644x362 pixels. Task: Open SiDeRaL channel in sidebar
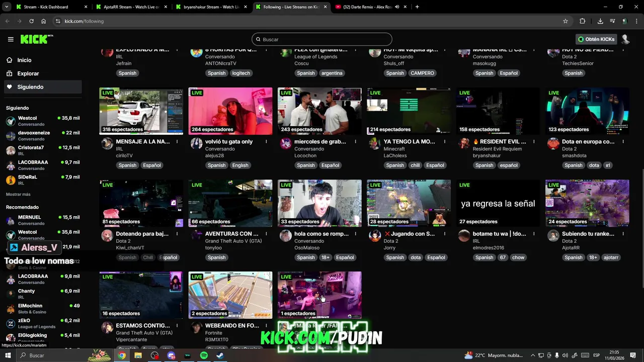(42, 180)
